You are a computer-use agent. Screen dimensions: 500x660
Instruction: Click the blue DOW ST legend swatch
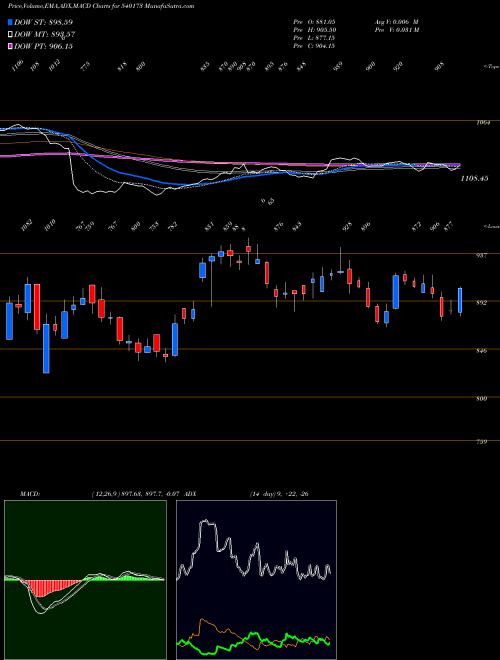(x=11, y=22)
